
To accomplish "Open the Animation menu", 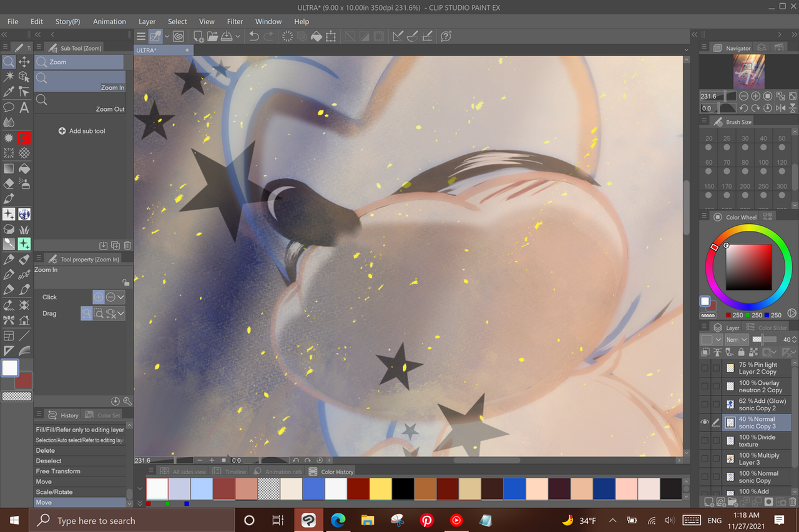I will pos(109,21).
